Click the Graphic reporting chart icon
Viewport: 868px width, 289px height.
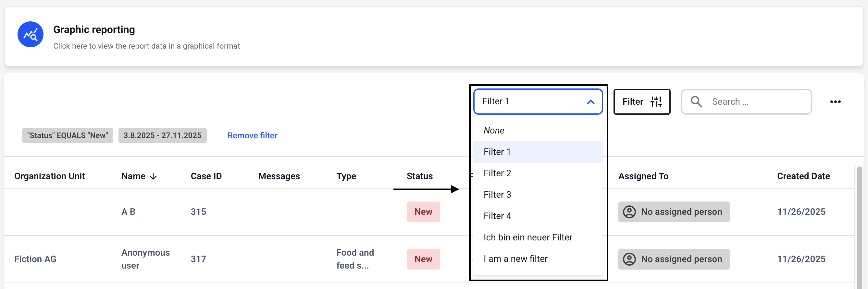[30, 35]
